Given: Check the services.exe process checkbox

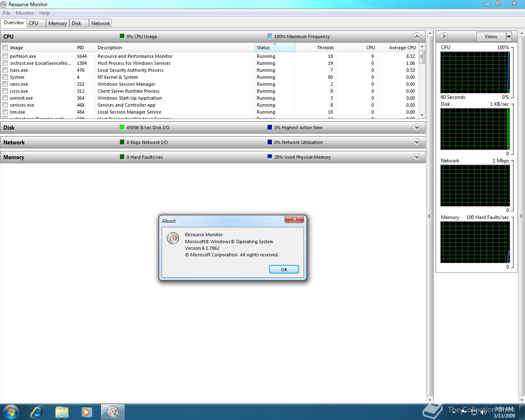Looking at the screenshot, I should 5,105.
